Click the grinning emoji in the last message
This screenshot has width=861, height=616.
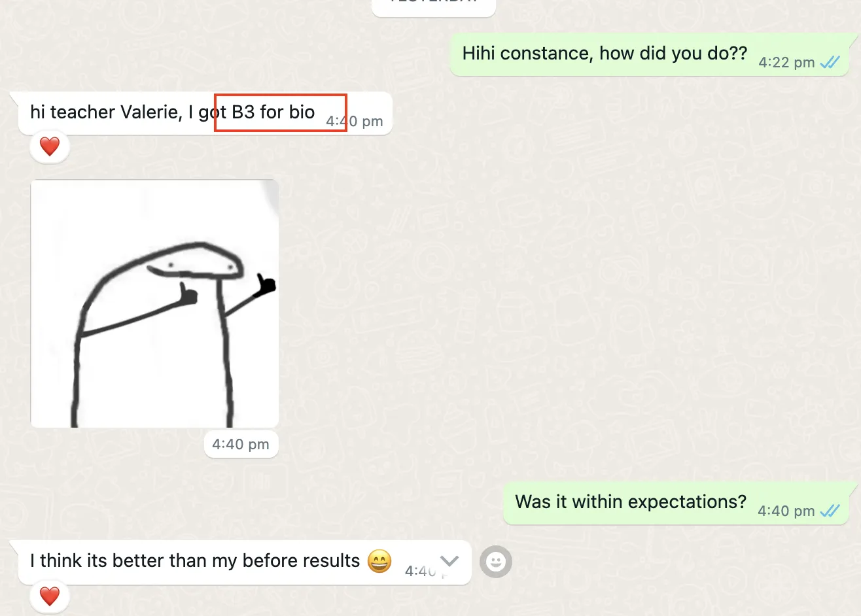point(379,561)
